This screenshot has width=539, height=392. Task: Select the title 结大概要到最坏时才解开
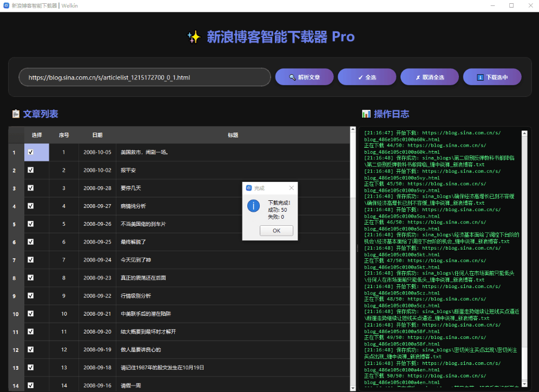click(148, 331)
